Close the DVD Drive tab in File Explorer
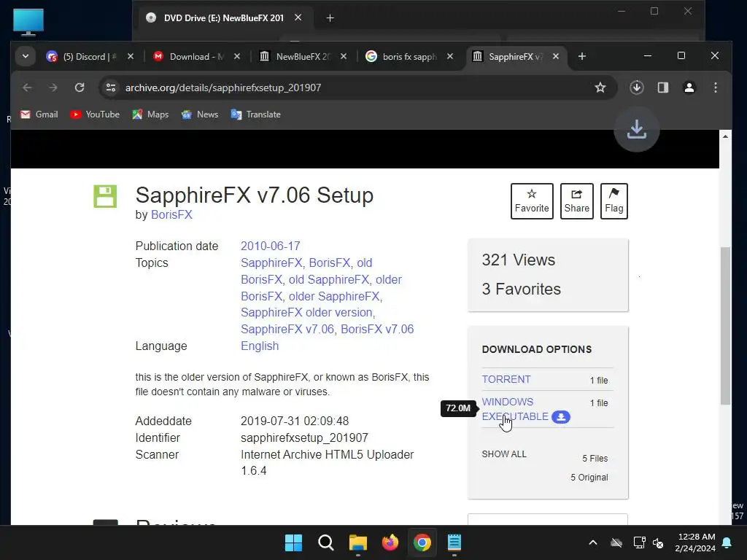The width and height of the screenshot is (747, 560). pyautogui.click(x=298, y=17)
